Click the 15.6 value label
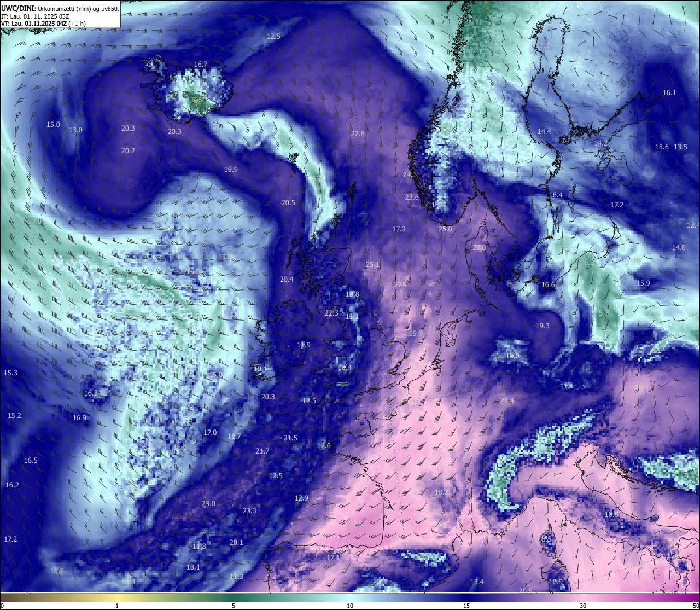The image size is (700, 610). pos(662,147)
